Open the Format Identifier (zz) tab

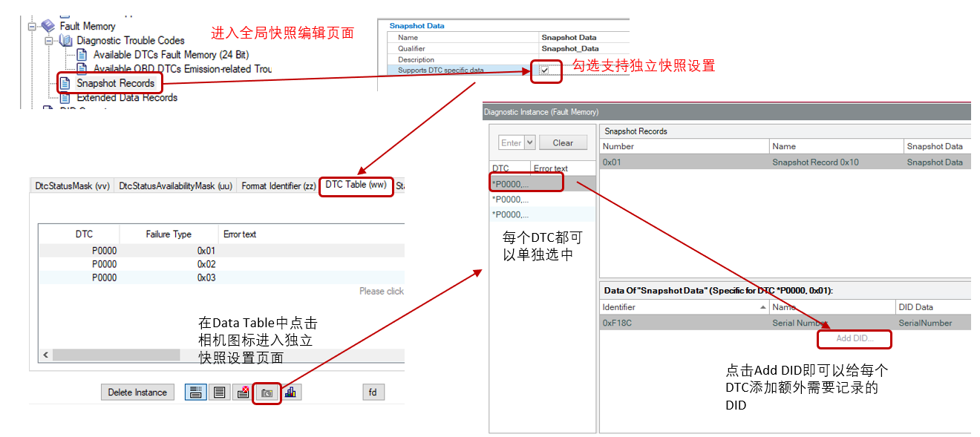pos(276,186)
